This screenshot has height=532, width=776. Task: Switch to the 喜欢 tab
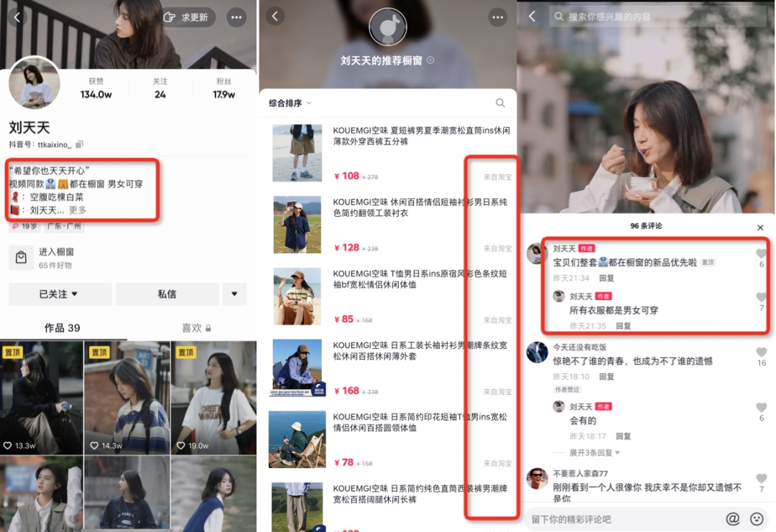tap(196, 328)
